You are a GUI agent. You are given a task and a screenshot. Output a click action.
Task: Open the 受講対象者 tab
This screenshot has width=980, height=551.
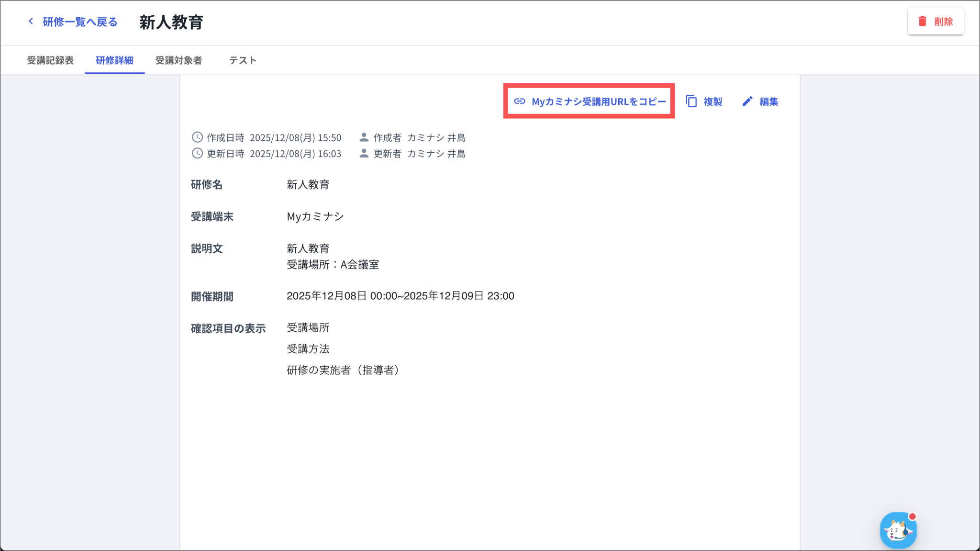pyautogui.click(x=178, y=60)
